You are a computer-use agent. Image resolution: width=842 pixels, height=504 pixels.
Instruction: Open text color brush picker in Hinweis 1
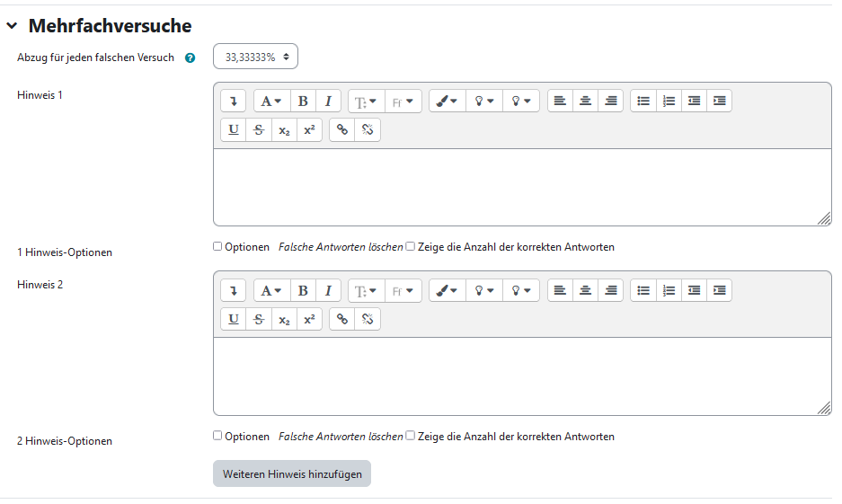click(x=447, y=102)
